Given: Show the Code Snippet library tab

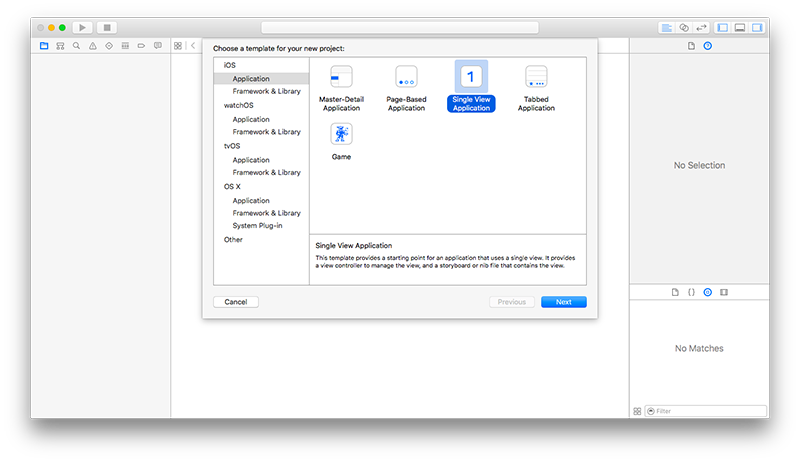Looking at the screenshot, I should click(690, 292).
